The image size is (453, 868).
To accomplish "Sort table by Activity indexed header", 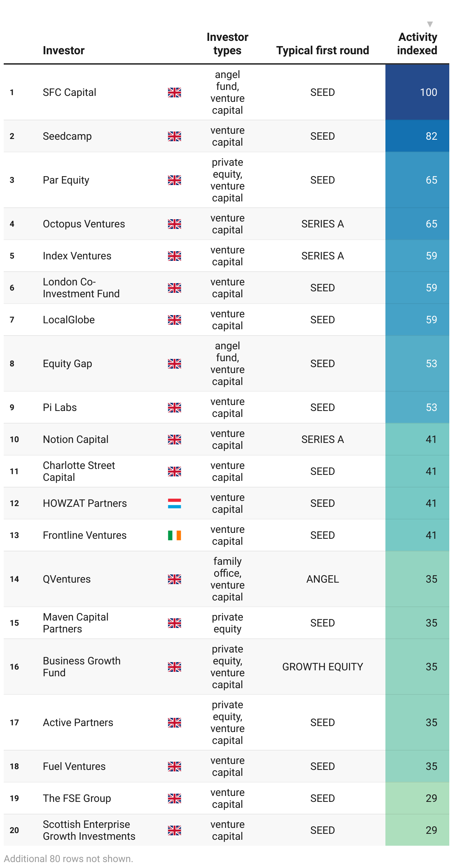I will (x=417, y=44).
